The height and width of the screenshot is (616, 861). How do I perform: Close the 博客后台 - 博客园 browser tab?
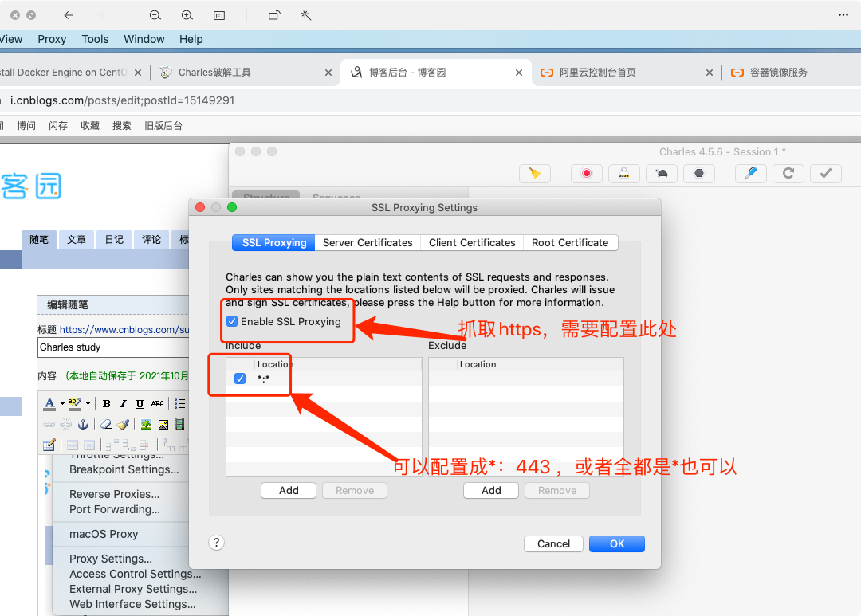[518, 73]
